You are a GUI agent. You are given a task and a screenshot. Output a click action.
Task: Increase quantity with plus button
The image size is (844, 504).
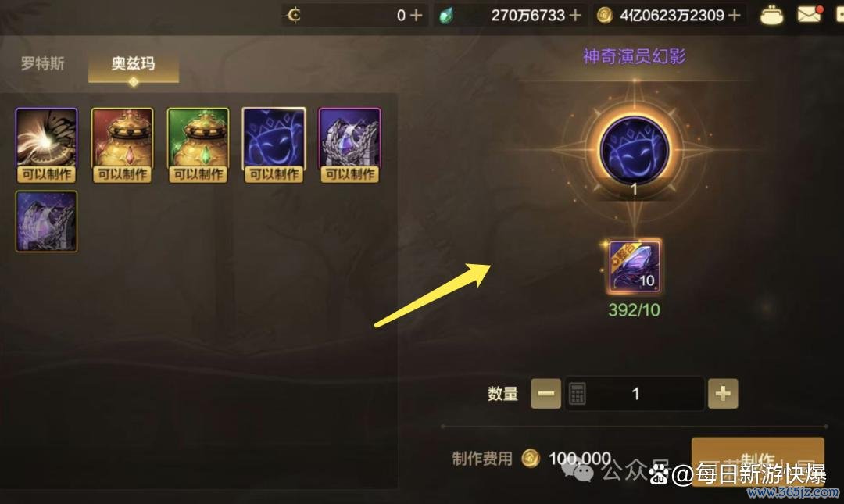pyautogui.click(x=723, y=394)
